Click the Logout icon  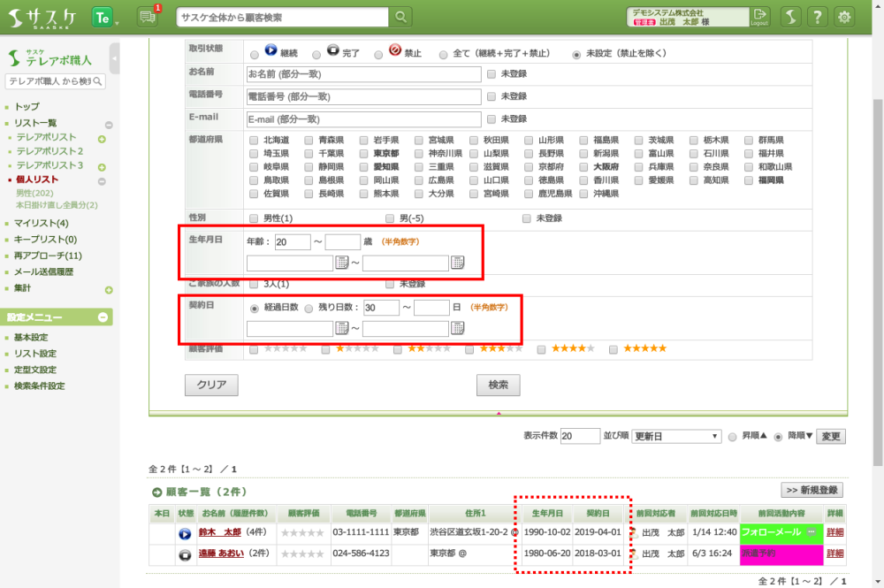759,17
